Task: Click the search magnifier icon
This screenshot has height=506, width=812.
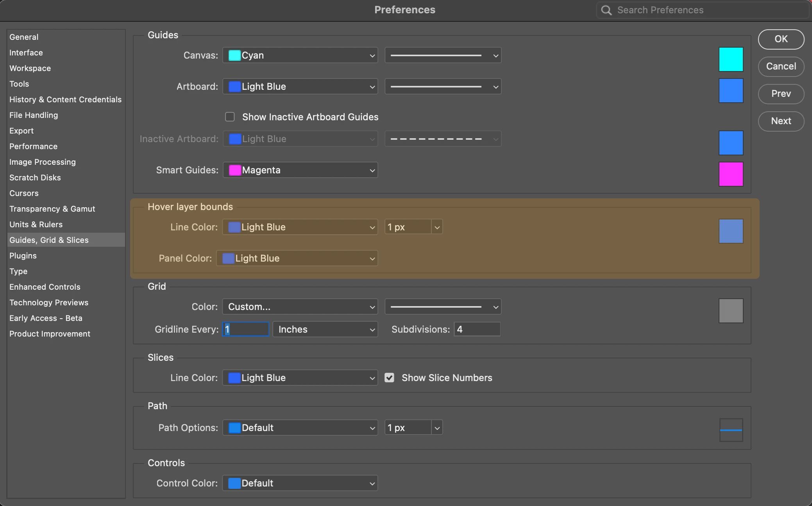Action: coord(606,10)
